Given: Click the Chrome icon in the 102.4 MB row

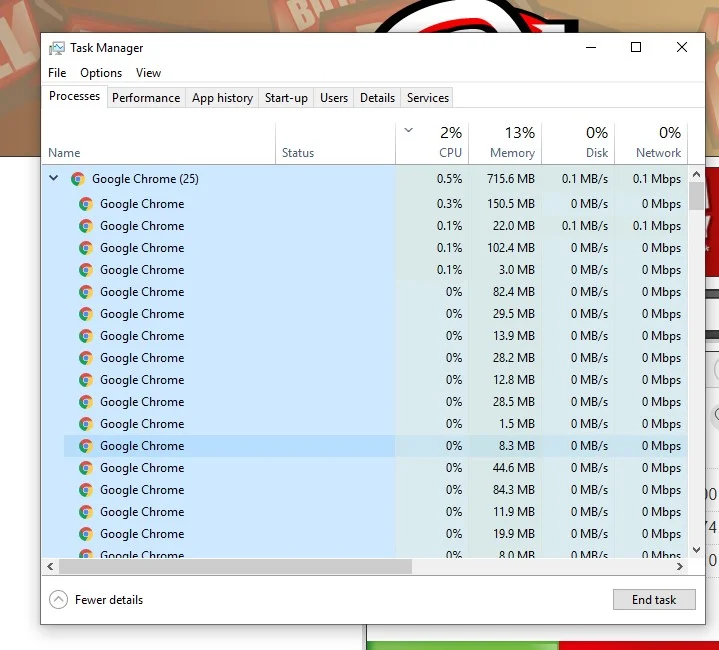Looking at the screenshot, I should tap(86, 248).
